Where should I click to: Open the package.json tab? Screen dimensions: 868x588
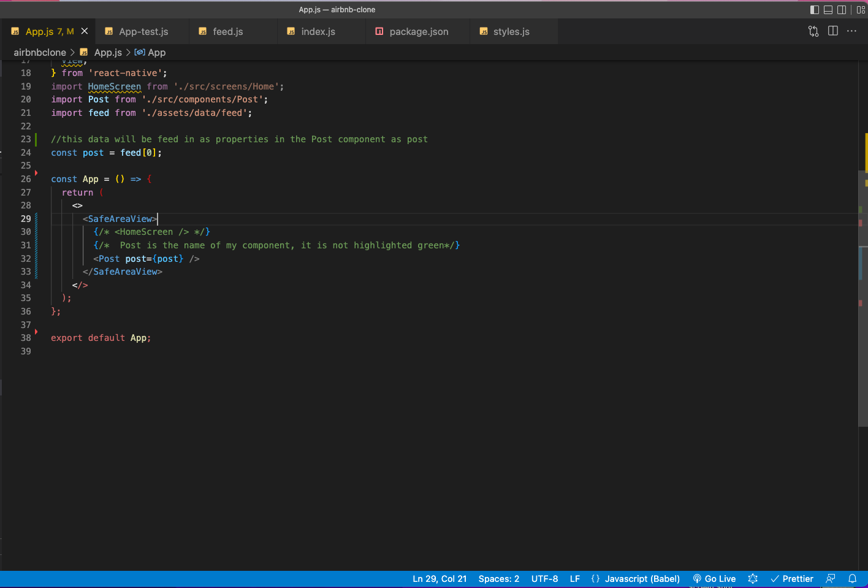(x=419, y=31)
